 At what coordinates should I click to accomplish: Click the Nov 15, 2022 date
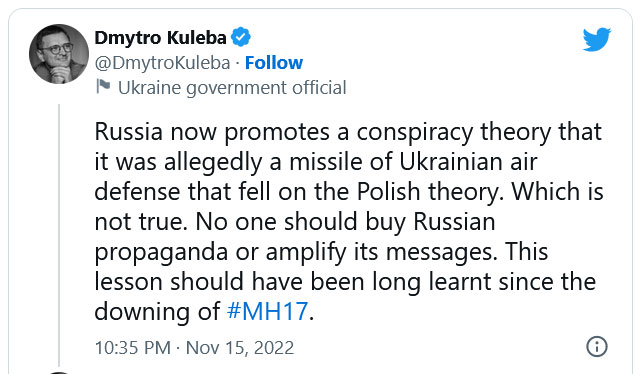[x=240, y=348]
